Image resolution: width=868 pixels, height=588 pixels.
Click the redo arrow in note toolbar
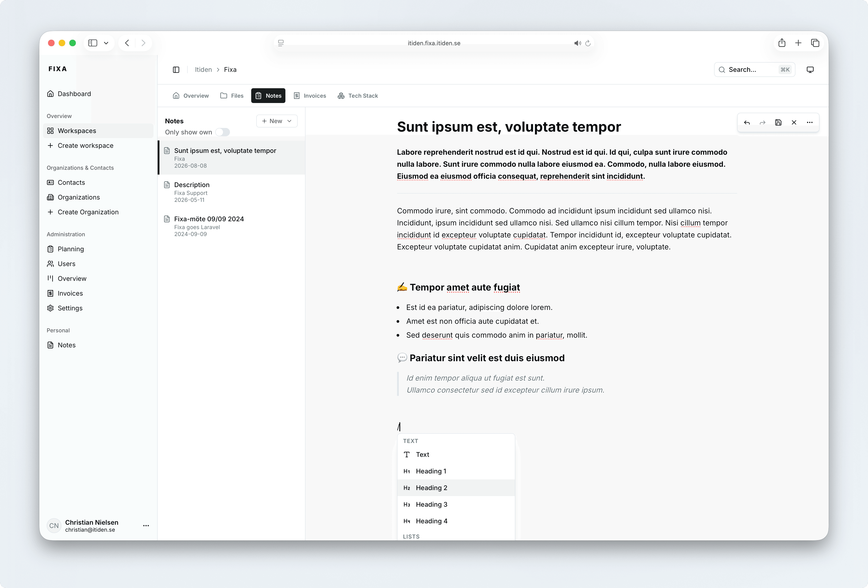point(762,122)
